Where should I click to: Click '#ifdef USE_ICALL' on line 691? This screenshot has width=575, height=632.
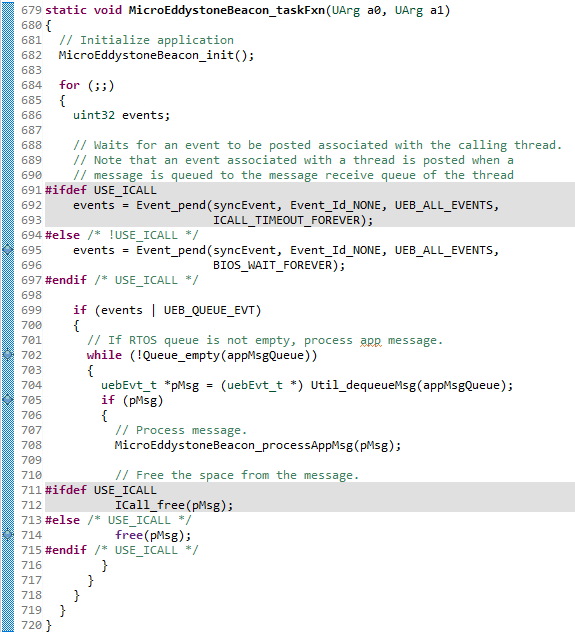(x=101, y=190)
